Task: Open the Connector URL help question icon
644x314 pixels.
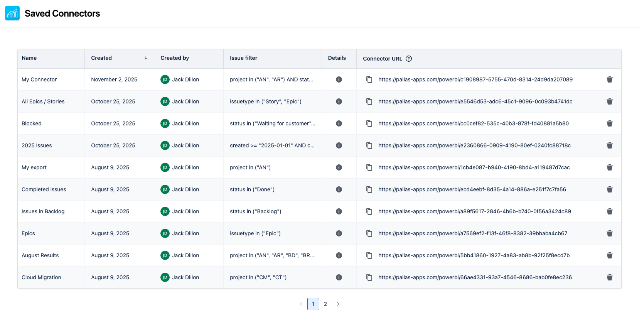Action: tap(409, 59)
